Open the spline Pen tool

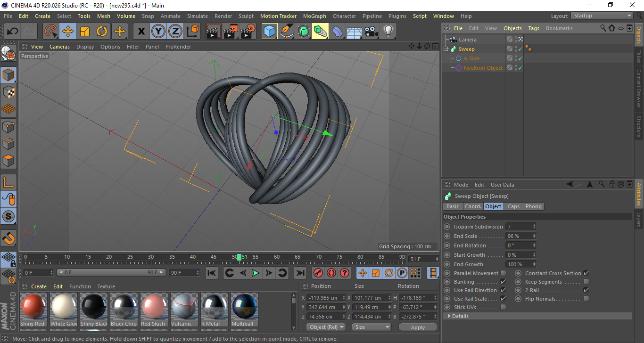click(x=286, y=32)
